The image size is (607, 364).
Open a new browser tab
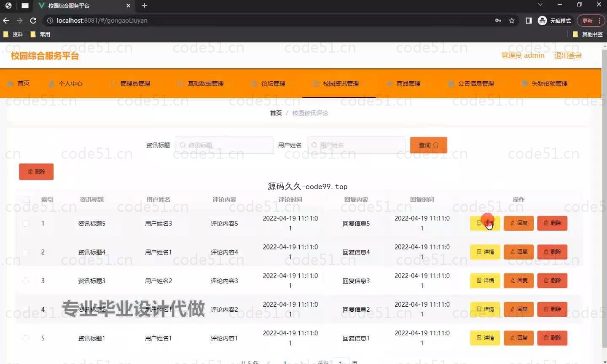click(x=144, y=5)
